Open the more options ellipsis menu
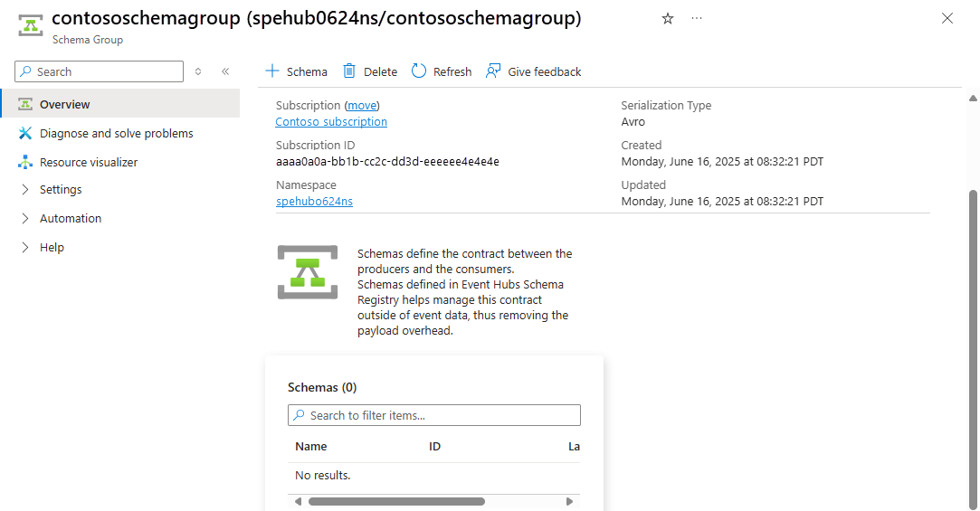 pos(696,19)
